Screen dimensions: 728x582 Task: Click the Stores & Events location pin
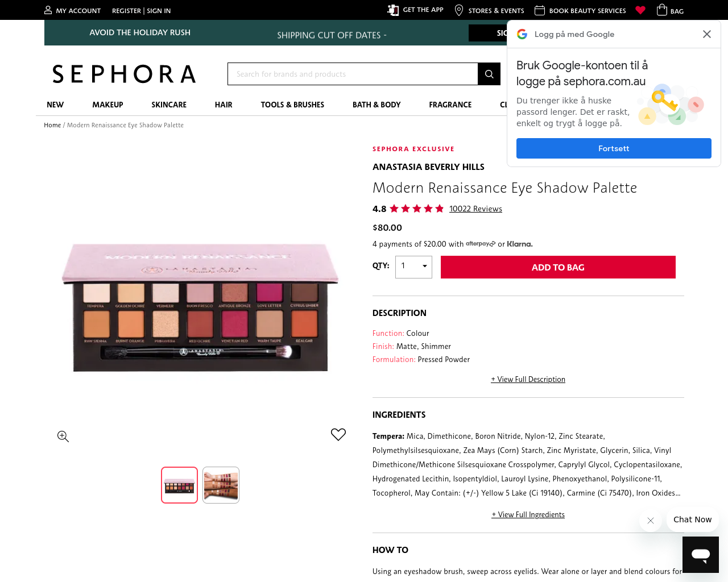click(459, 10)
